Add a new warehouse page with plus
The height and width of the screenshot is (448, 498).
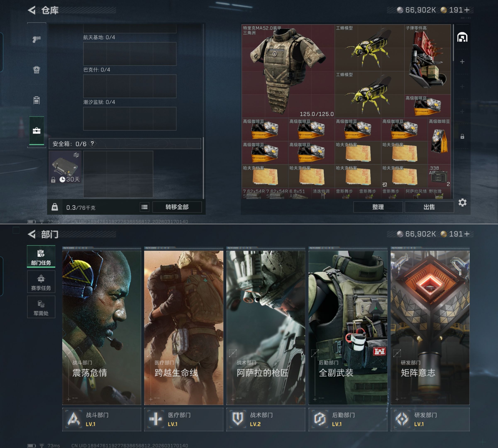click(462, 62)
